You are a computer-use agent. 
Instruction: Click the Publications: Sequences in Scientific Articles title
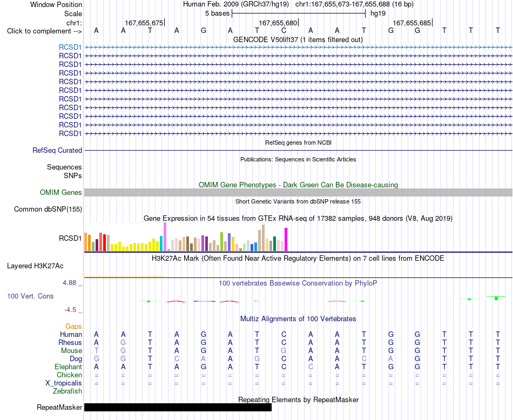298,159
